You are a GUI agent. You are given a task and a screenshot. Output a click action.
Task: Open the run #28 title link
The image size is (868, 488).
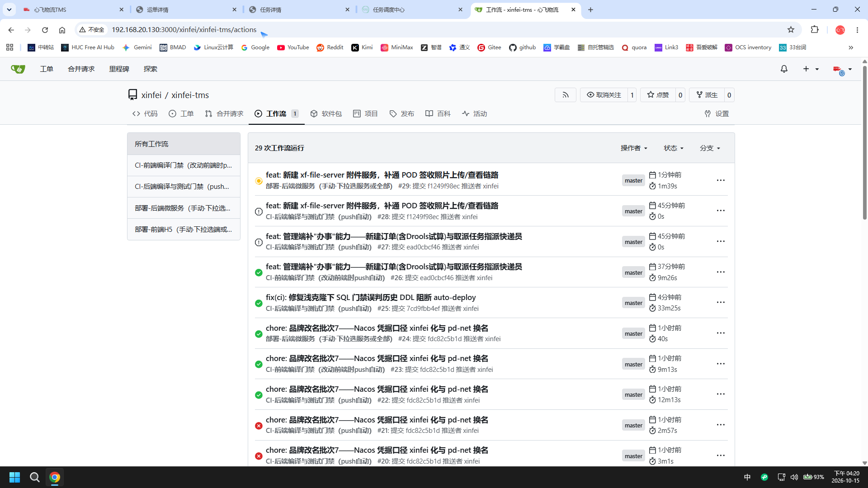pos(382,206)
